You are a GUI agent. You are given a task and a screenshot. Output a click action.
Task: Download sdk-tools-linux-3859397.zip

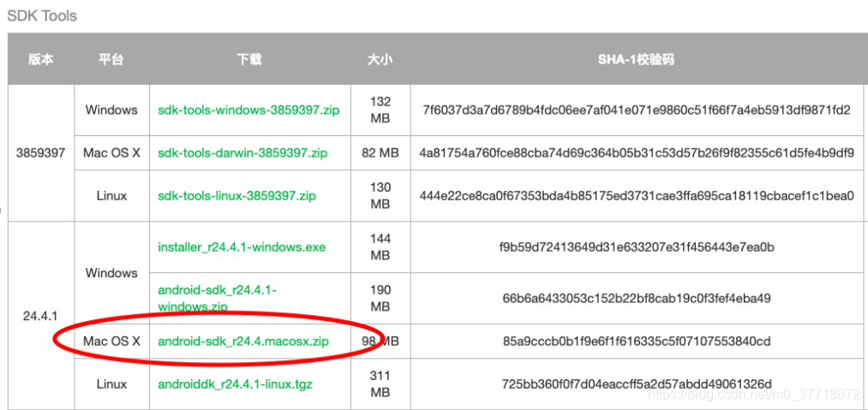coord(237,195)
